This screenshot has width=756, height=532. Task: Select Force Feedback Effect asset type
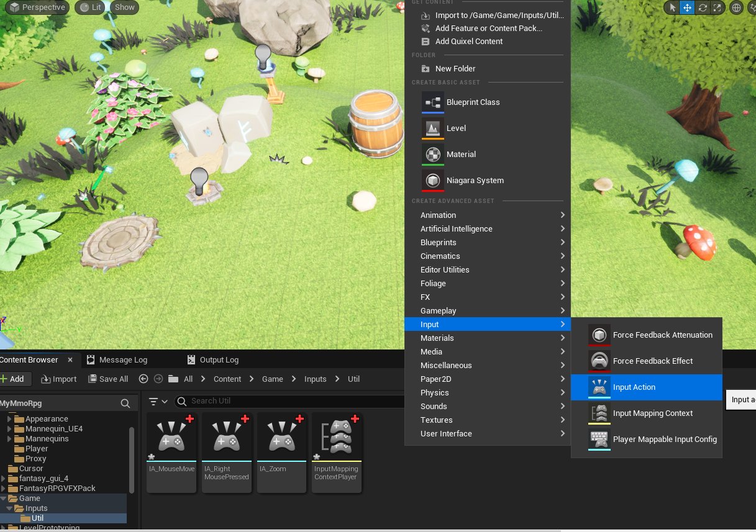click(x=647, y=361)
